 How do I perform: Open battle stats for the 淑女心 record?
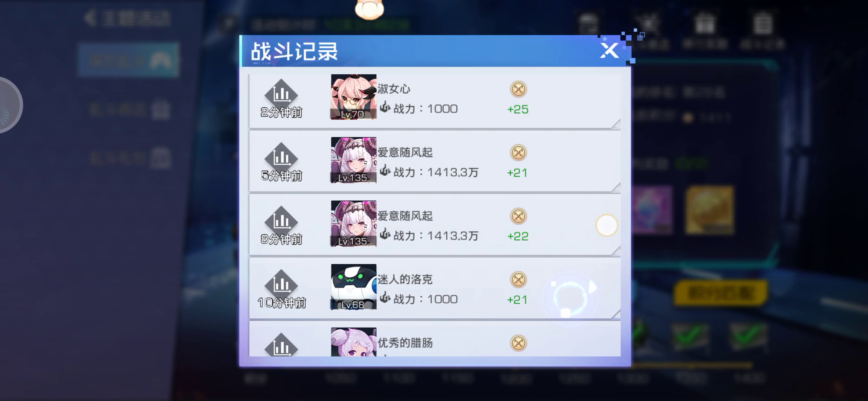pos(281,94)
